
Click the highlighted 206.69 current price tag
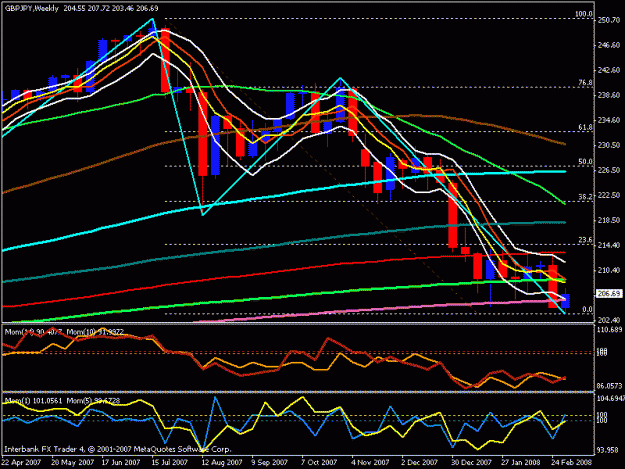(609, 294)
